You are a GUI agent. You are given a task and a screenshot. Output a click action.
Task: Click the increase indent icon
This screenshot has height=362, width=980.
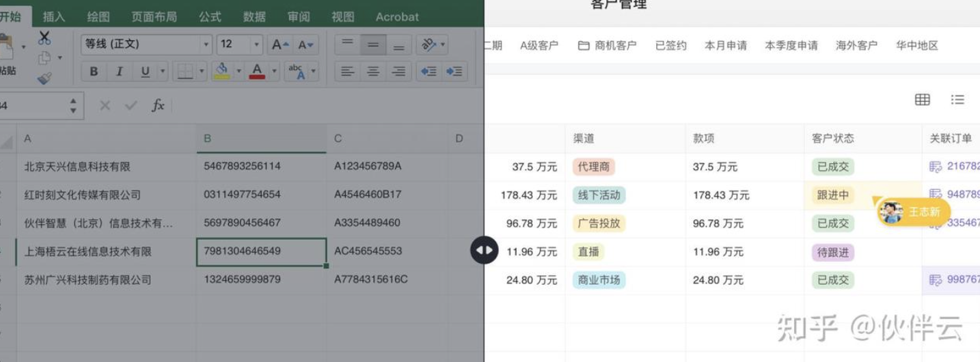(454, 71)
